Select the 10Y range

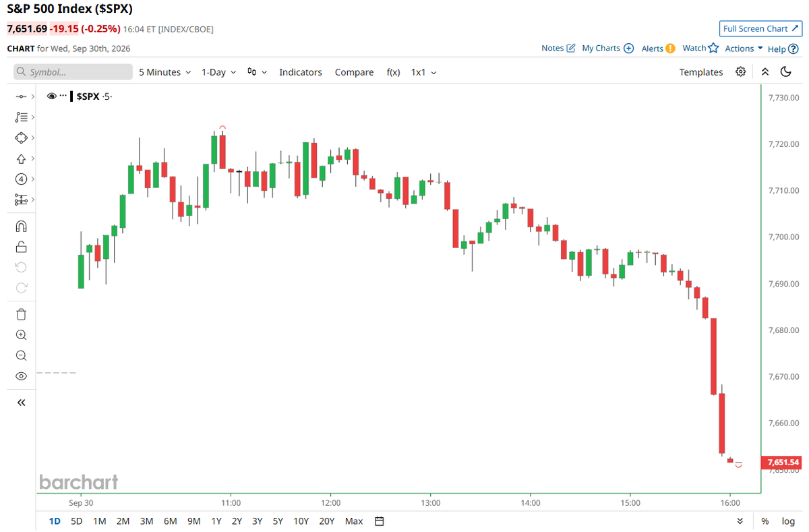tap(301, 521)
